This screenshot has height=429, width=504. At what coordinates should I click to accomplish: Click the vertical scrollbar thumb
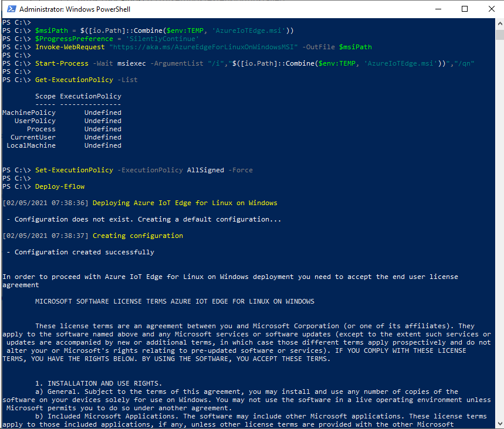coord(499,35)
